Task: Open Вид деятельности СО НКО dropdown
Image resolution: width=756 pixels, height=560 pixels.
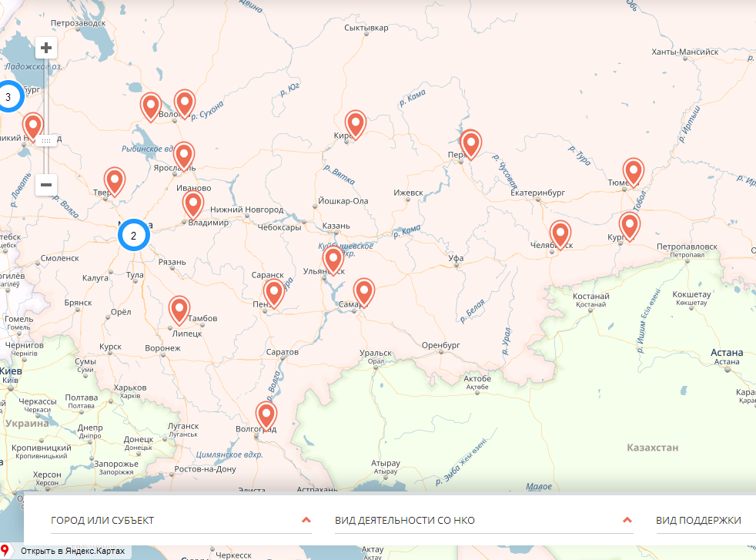Action: coord(483,521)
